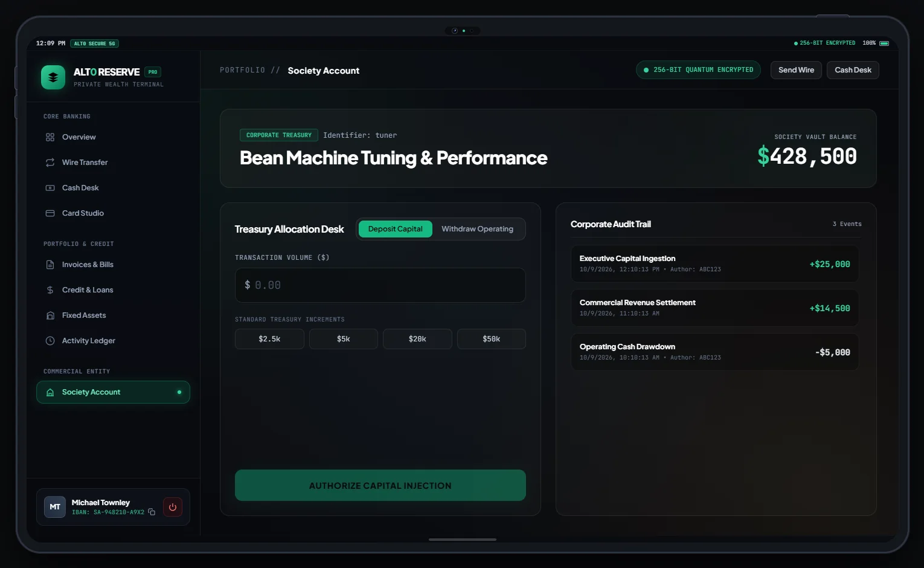Open the Activity Ledger page
924x568 pixels.
(x=113, y=341)
